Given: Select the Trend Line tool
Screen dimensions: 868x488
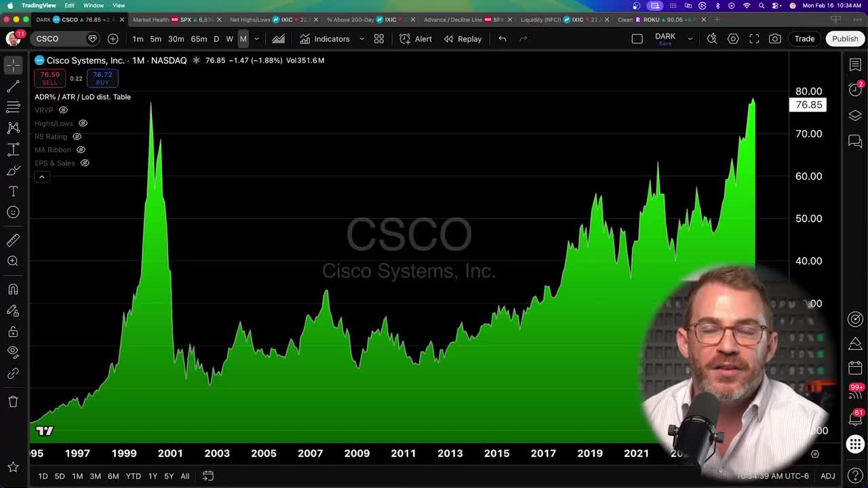Looking at the screenshot, I should tap(13, 86).
